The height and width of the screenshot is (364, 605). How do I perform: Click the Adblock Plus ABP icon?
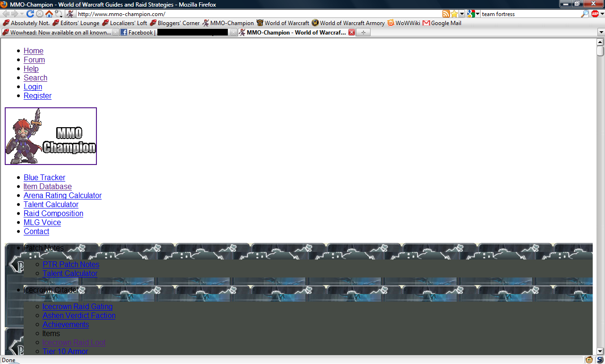595,14
